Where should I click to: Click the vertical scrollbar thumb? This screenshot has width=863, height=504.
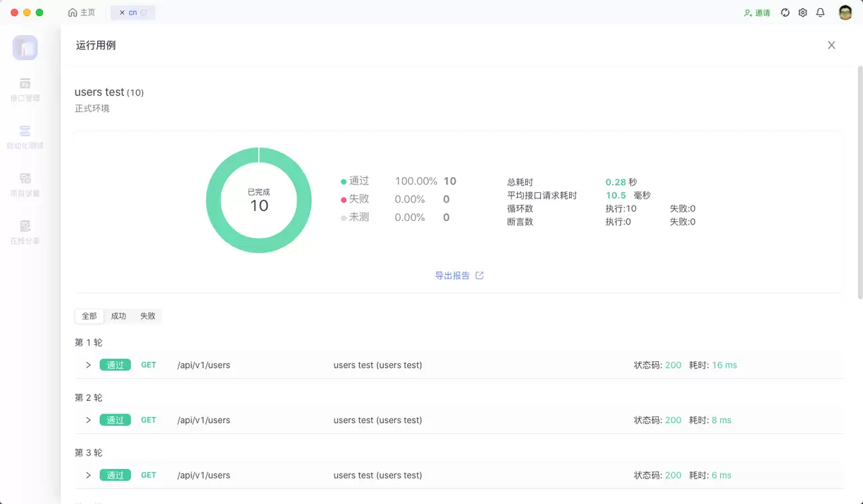click(x=860, y=182)
